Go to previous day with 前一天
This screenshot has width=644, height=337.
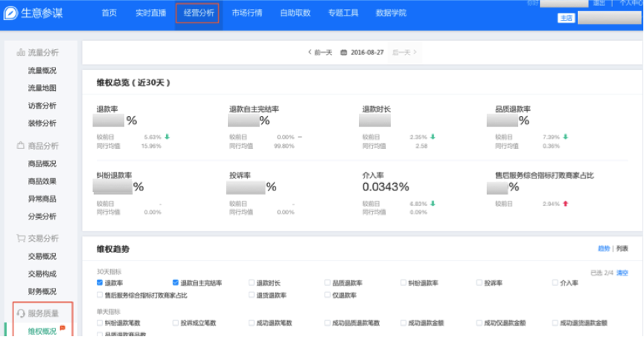point(320,53)
